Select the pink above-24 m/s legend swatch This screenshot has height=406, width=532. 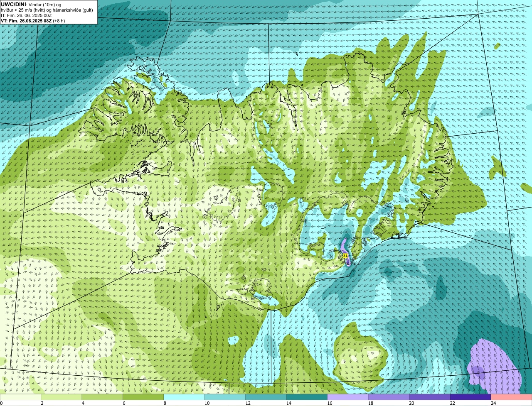[x=512, y=397]
